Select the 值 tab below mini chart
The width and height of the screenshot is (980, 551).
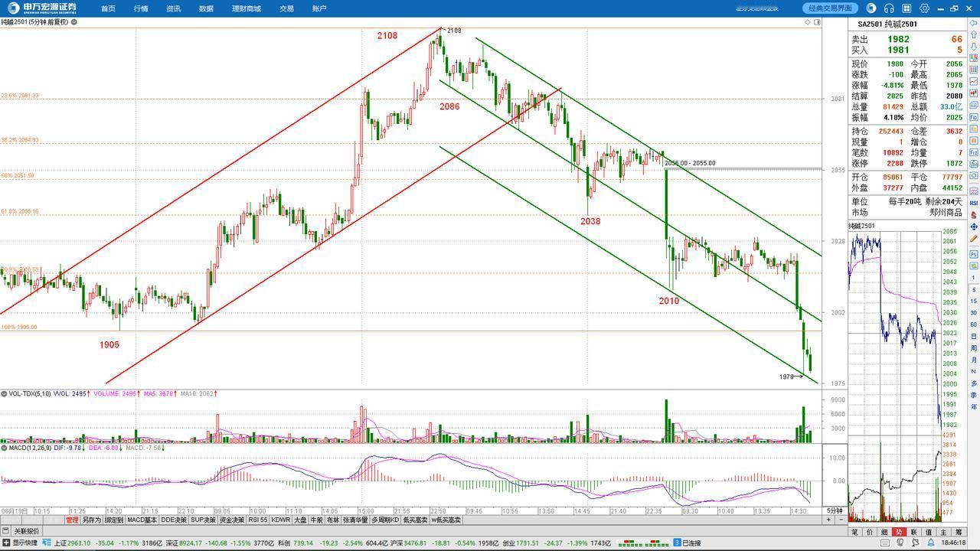(929, 532)
